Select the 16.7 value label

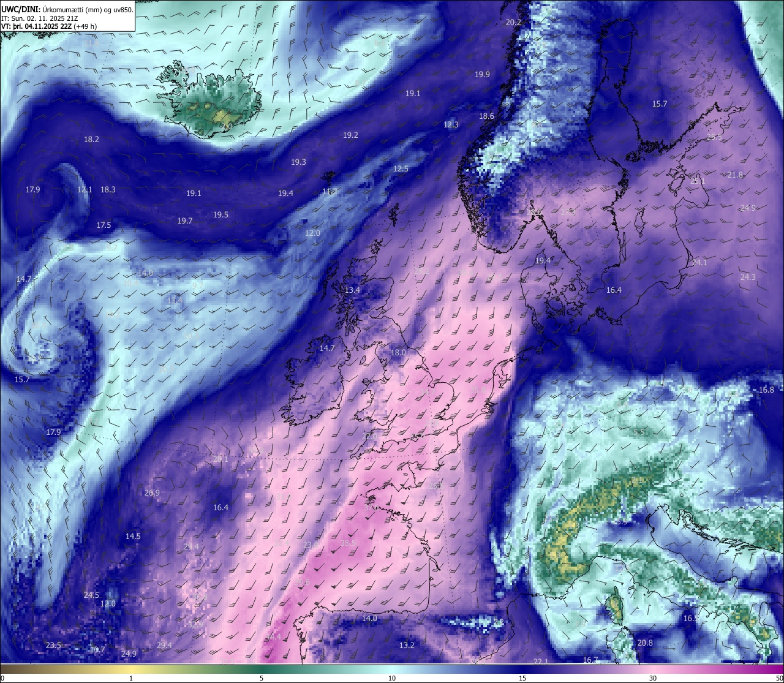(590, 660)
